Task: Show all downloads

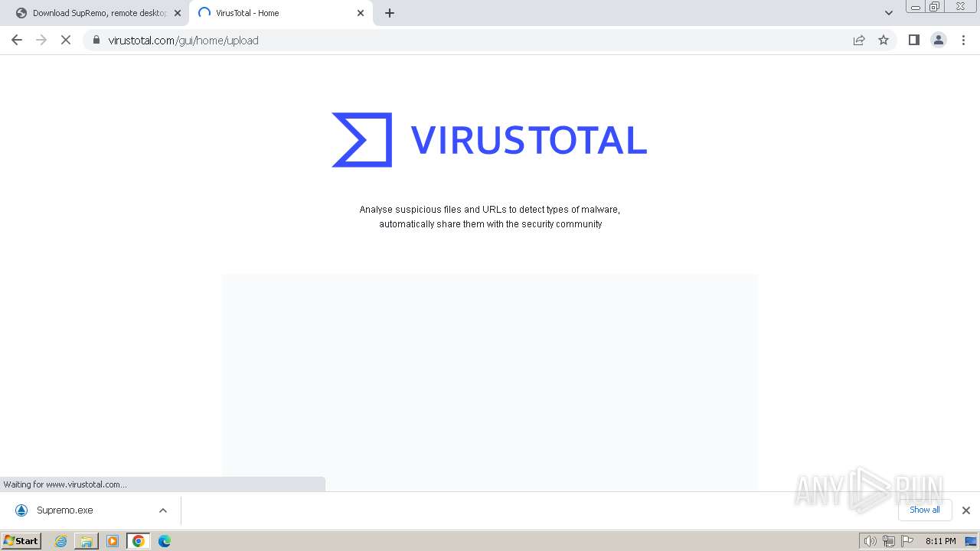Action: pyautogui.click(x=925, y=510)
